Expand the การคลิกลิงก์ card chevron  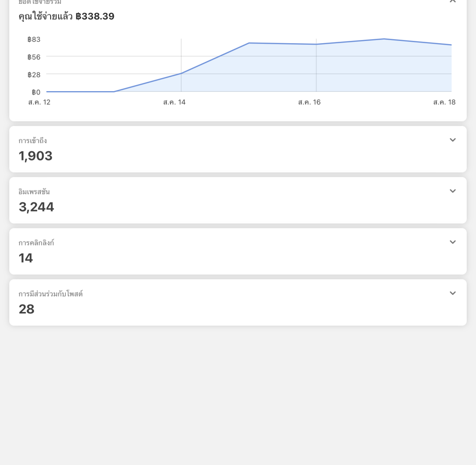pos(452,242)
